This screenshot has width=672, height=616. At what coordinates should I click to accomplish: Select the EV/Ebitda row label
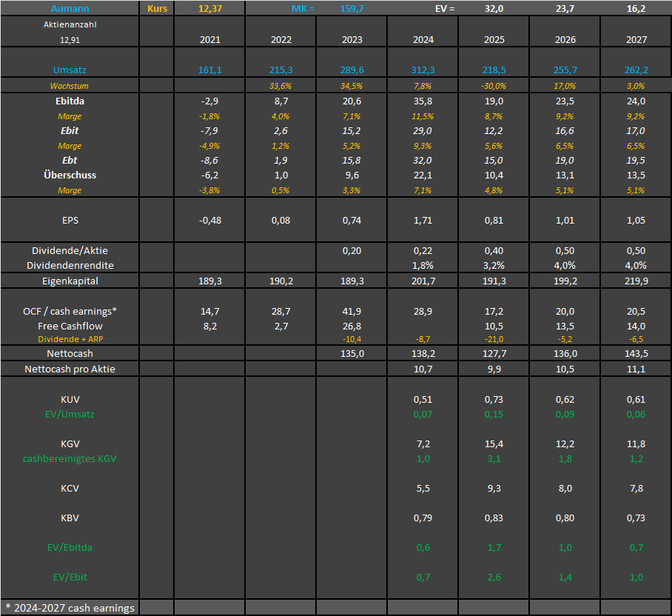tap(70, 547)
